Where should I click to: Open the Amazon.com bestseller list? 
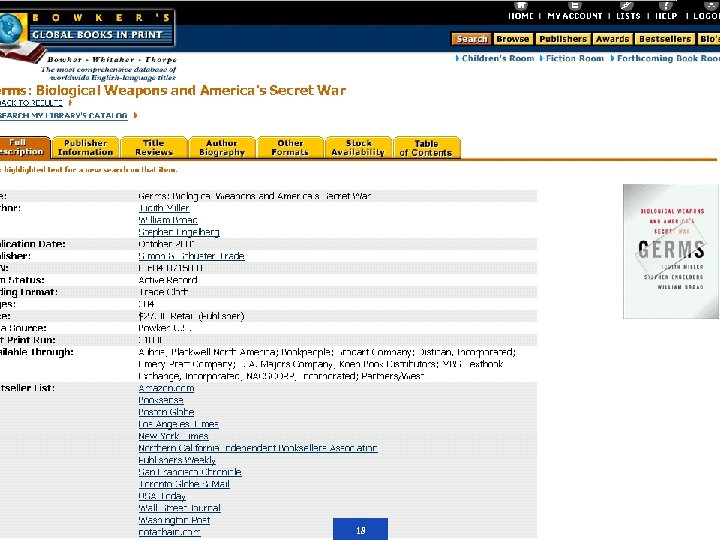166,388
